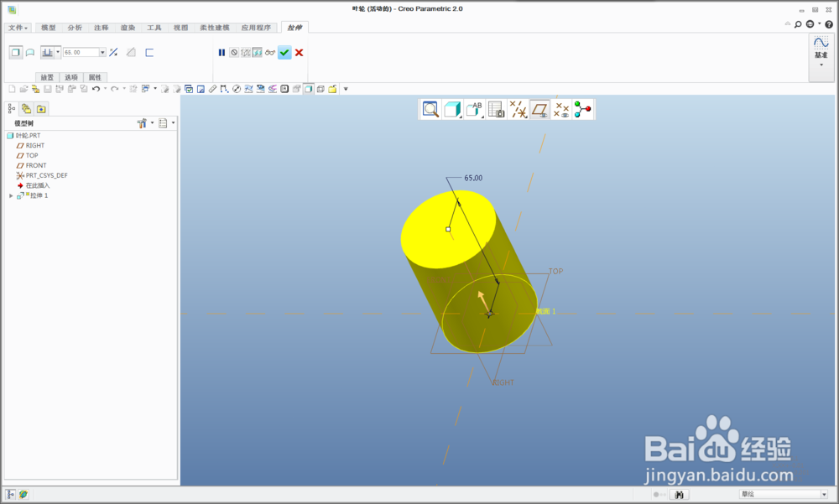Click the New file icon
This screenshot has height=504, width=839.
12,89
